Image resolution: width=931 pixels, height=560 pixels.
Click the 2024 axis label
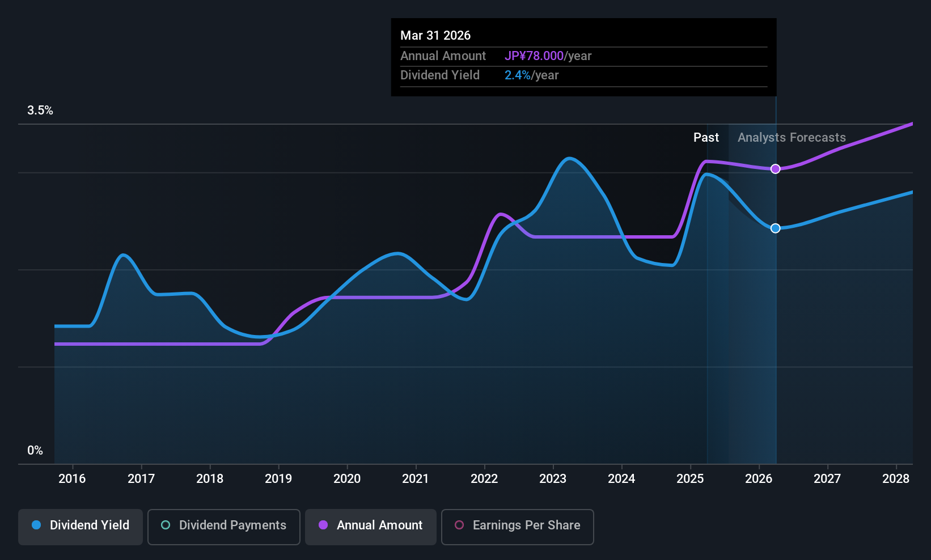tap(621, 479)
